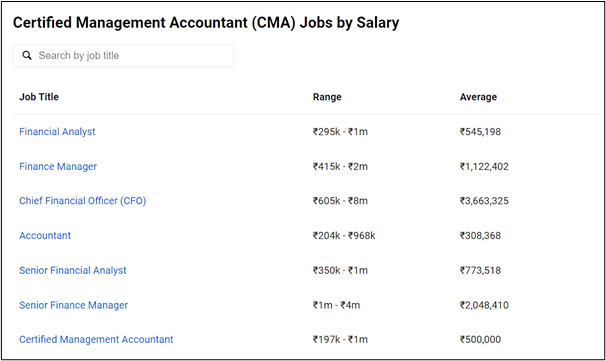
Task: Open the Certified Management Accountant link
Action: tap(96, 340)
